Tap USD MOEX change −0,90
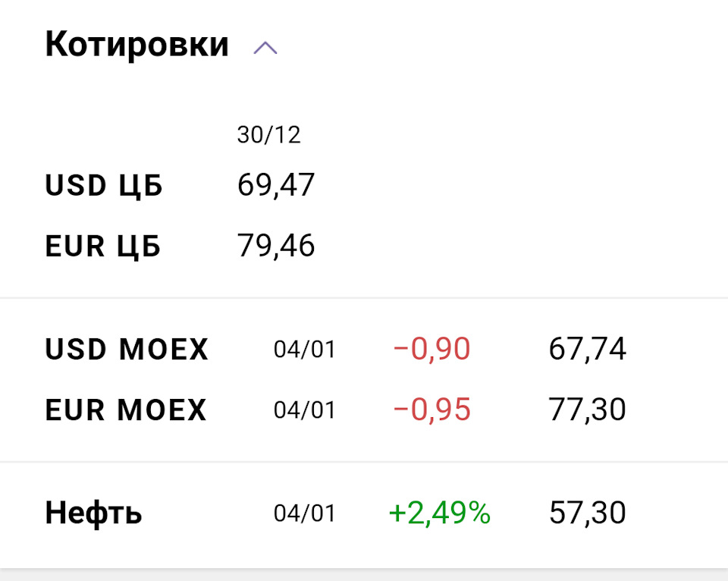This screenshot has width=728, height=581. (x=431, y=350)
